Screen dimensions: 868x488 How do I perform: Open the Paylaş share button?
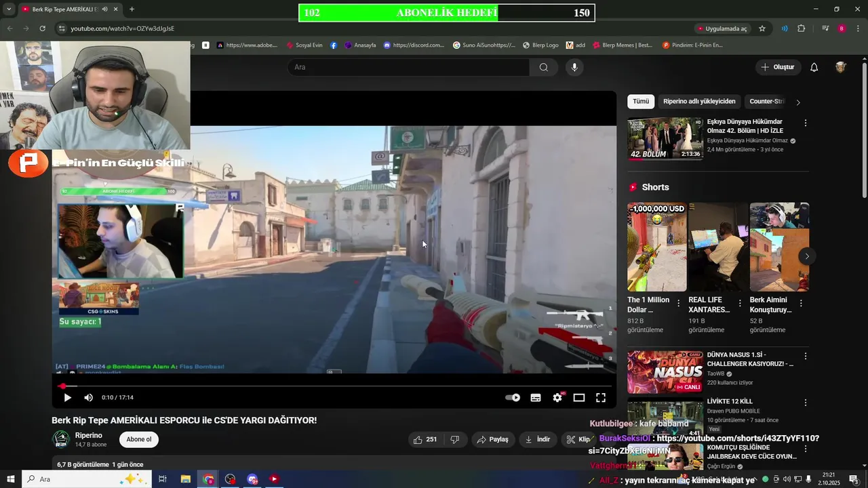pos(492,439)
